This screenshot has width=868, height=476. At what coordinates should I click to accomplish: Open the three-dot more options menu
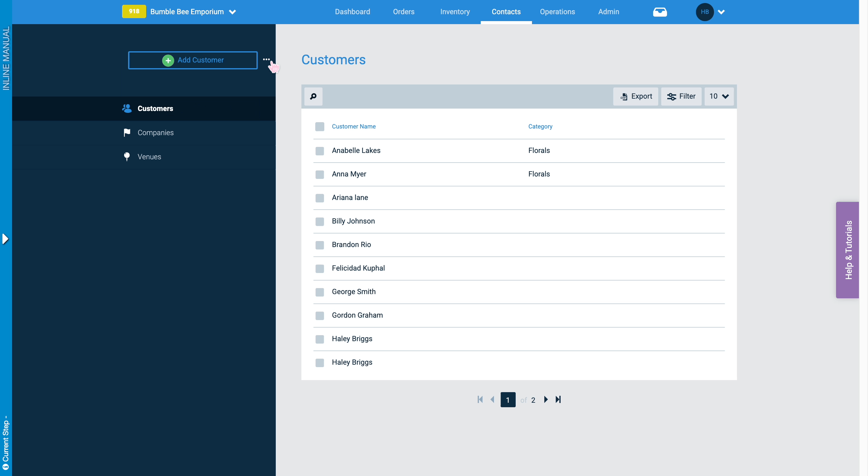pos(266,59)
